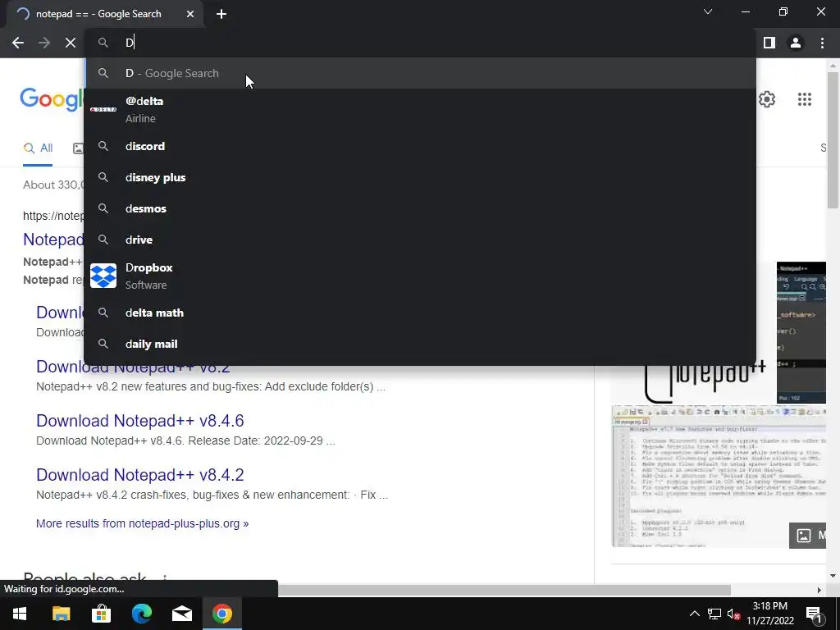Click the forward navigation arrow

point(44,43)
